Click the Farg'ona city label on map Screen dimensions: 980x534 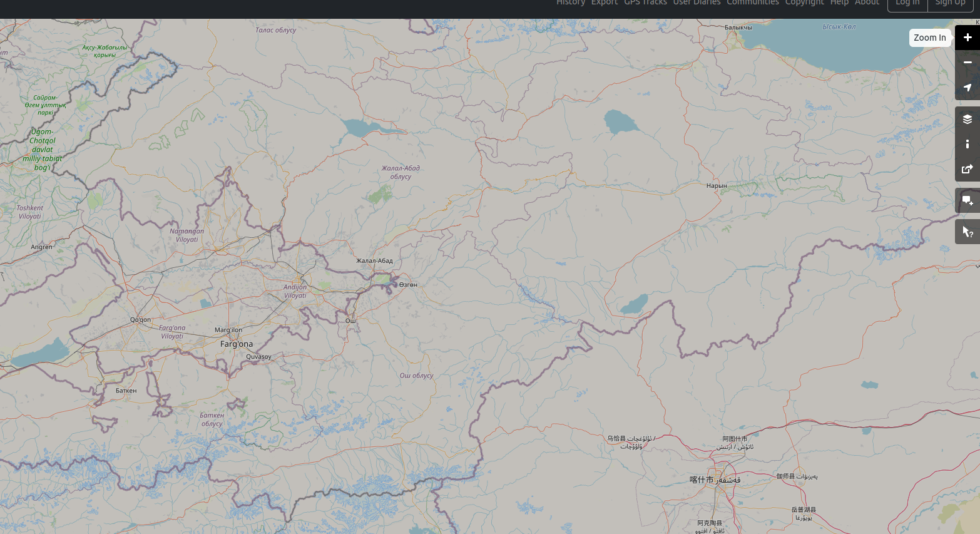[237, 344]
